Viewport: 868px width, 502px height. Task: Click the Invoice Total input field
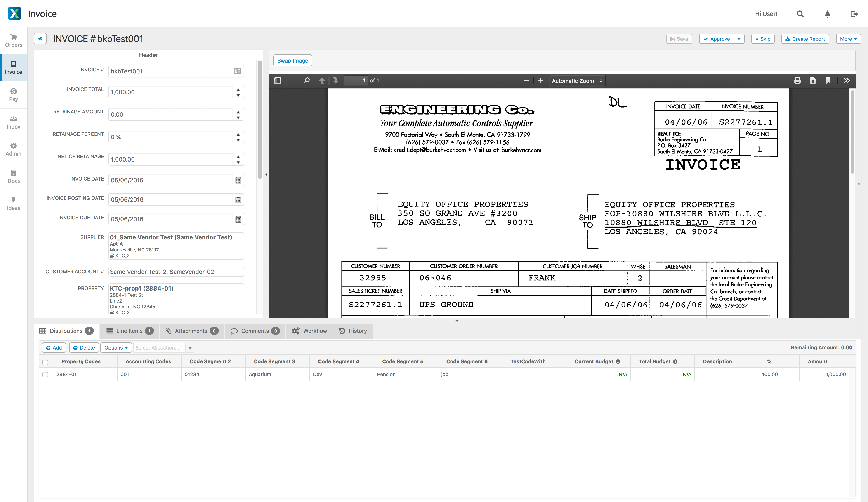[170, 92]
